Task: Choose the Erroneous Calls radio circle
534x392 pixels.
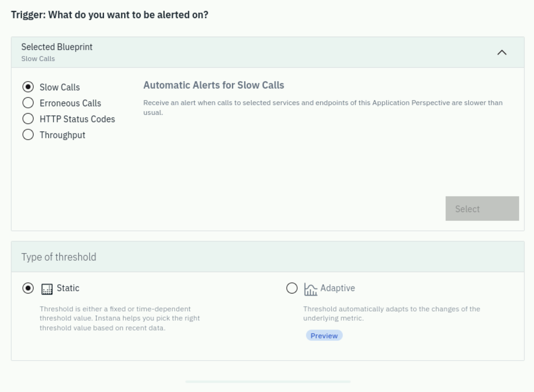Action: 28,103
